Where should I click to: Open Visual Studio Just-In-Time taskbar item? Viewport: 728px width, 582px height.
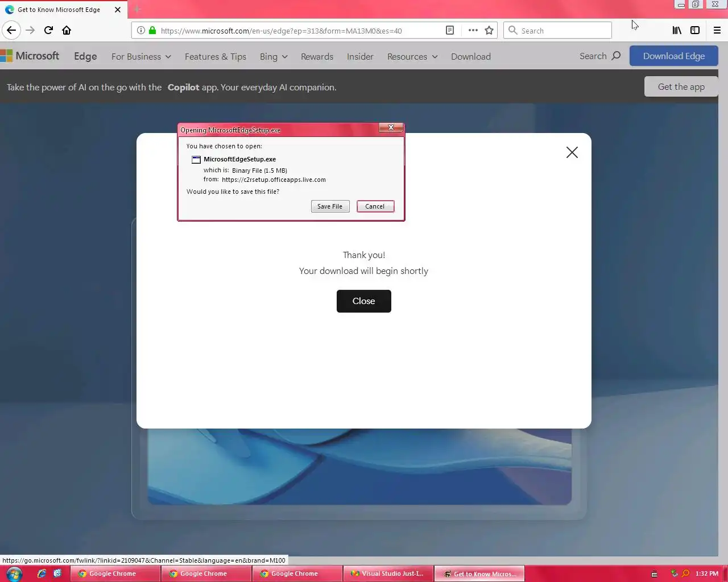tap(388, 573)
